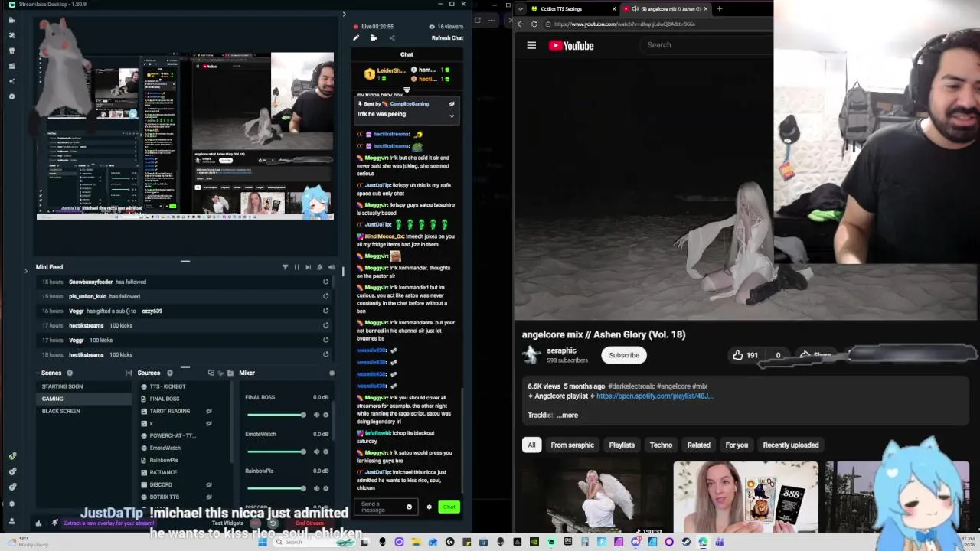This screenshot has height=551, width=980.
Task: Open a new browser tab
Action: [x=719, y=9]
